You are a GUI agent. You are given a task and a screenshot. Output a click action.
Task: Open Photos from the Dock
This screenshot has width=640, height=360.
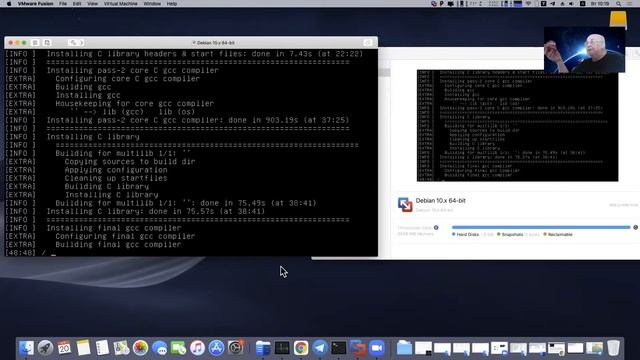(x=140, y=348)
